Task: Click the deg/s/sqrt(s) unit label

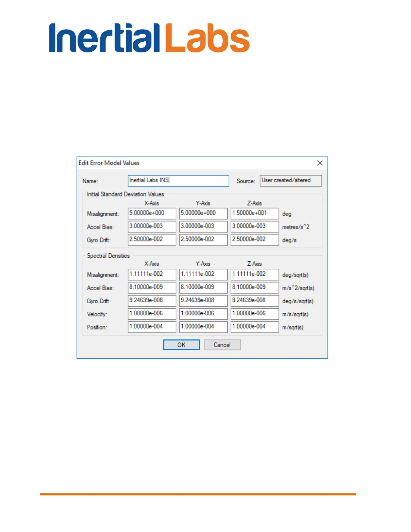Action: click(x=298, y=301)
